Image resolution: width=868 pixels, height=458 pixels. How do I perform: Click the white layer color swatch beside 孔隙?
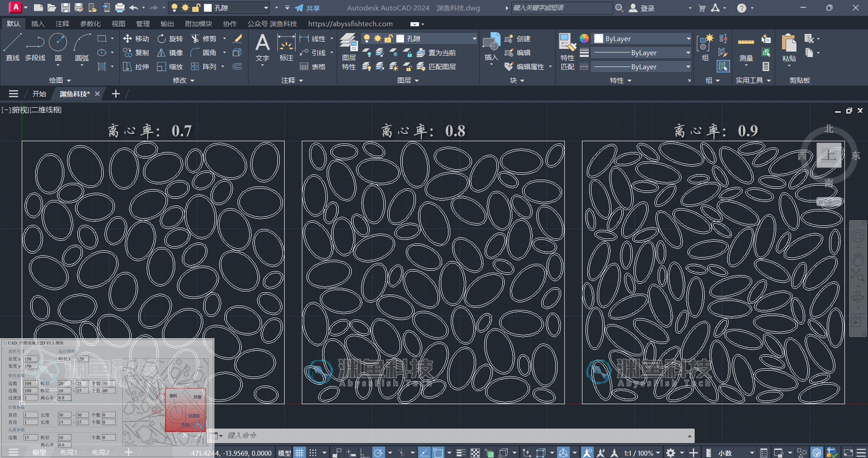(x=400, y=39)
